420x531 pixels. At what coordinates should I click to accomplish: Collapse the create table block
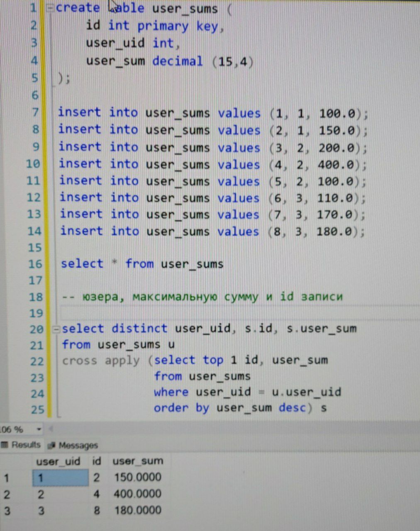[x=49, y=8]
